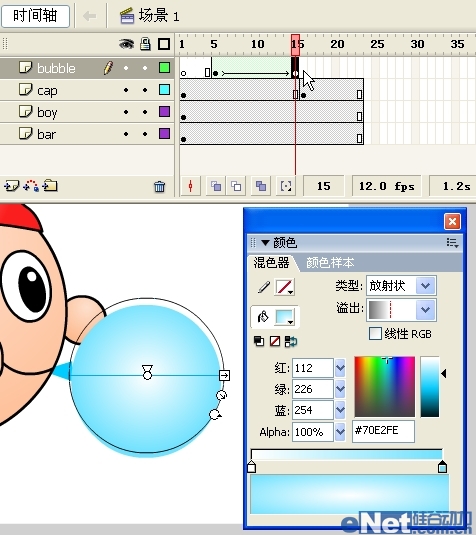
Task: Click the brightness slider bar
Action: coord(430,387)
